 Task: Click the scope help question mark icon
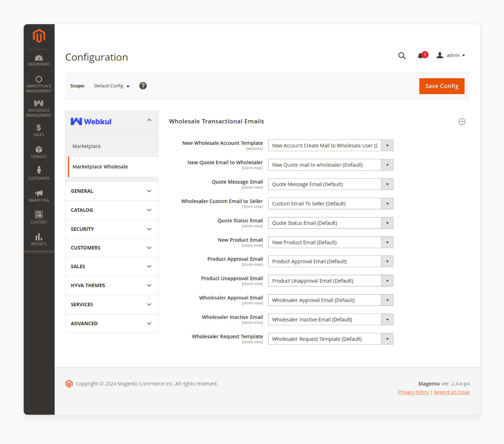(143, 86)
